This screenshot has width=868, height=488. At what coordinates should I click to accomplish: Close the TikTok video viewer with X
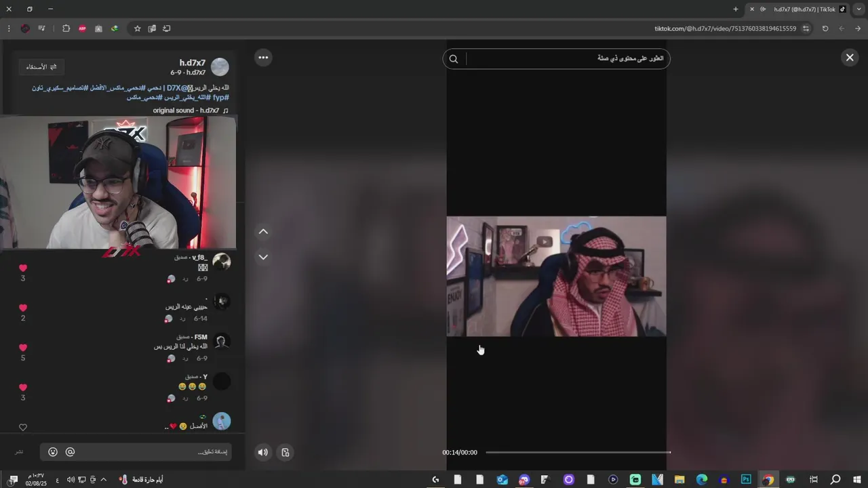click(850, 58)
